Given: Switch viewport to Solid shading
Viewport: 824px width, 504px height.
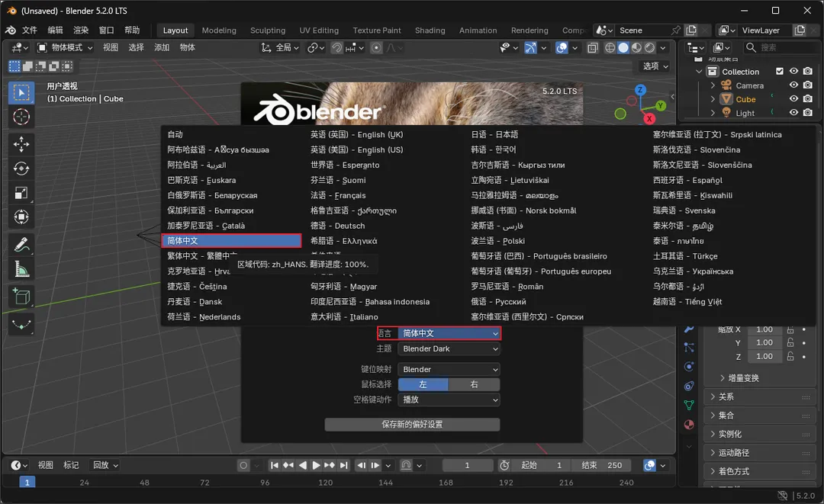Looking at the screenshot, I should pyautogui.click(x=623, y=48).
